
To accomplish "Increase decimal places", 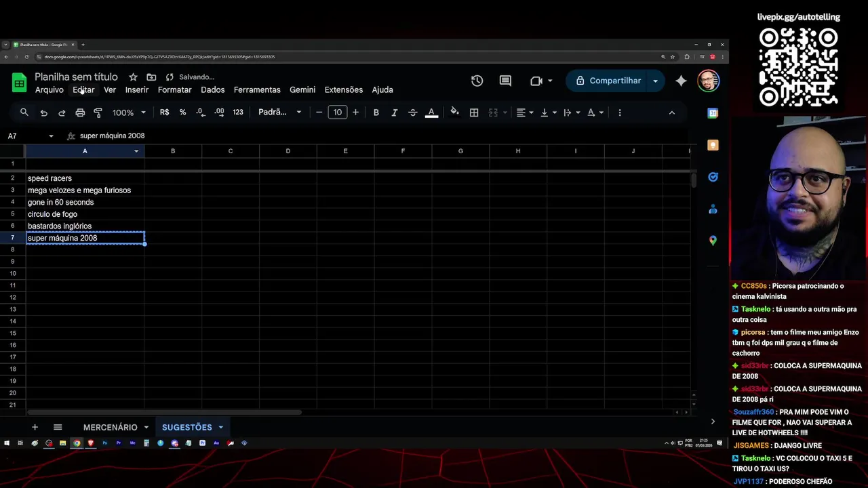I will 219,113.
